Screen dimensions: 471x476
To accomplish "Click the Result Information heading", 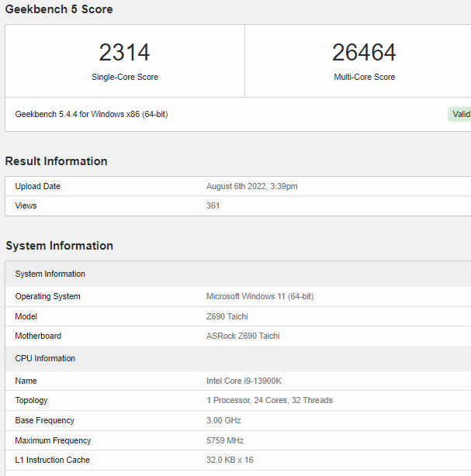I will [x=56, y=161].
